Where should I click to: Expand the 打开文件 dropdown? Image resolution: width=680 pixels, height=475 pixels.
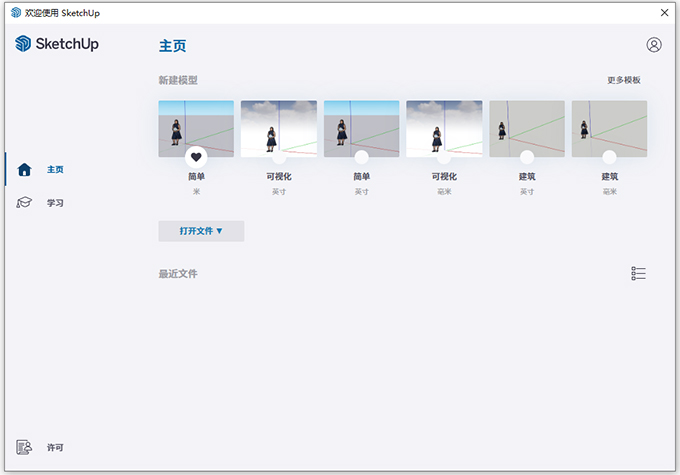point(201,231)
